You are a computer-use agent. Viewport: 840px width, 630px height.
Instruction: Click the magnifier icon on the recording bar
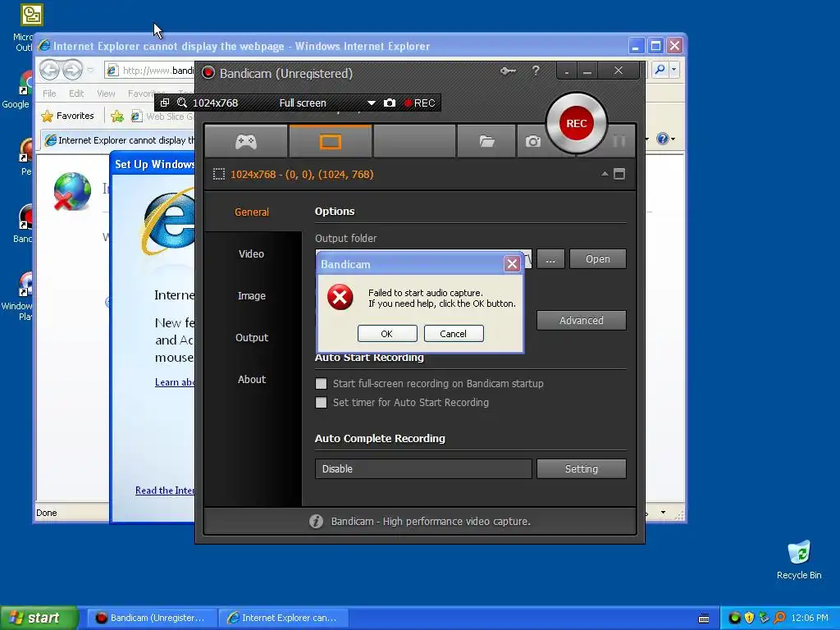pos(182,103)
